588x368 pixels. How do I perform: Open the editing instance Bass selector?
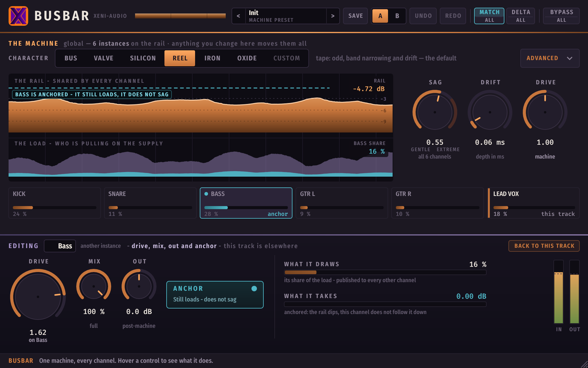click(x=60, y=246)
